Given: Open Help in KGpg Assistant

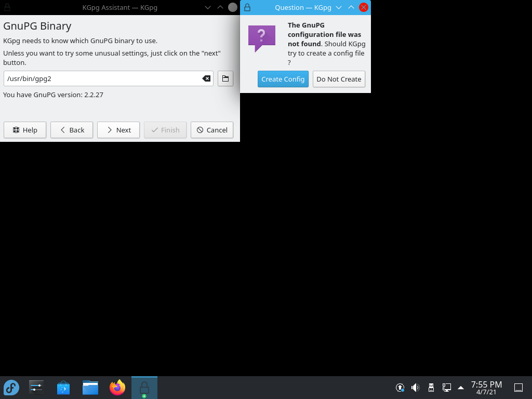Looking at the screenshot, I should [x=25, y=130].
